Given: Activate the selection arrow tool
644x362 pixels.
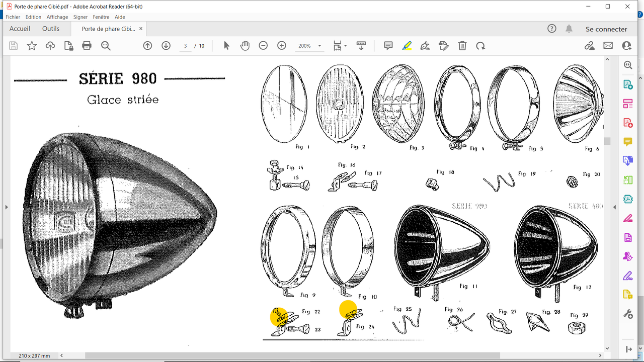Looking at the screenshot, I should coord(226,46).
